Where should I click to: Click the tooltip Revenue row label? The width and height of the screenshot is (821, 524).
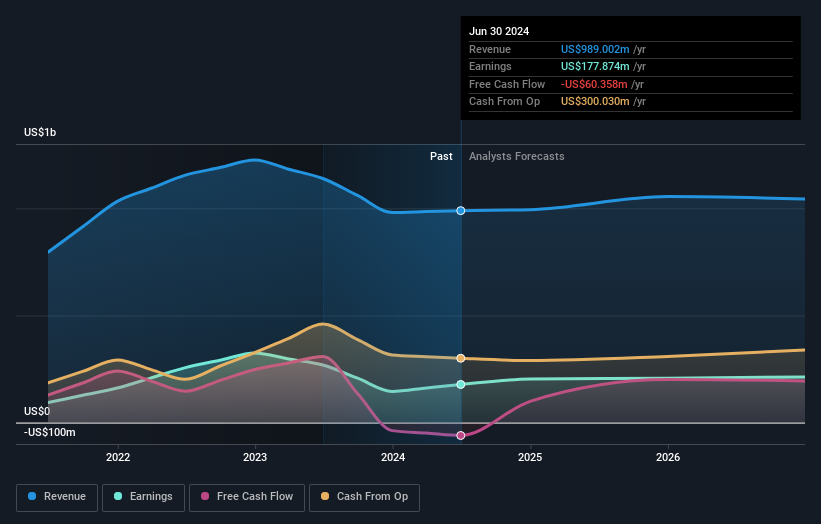[x=490, y=49]
